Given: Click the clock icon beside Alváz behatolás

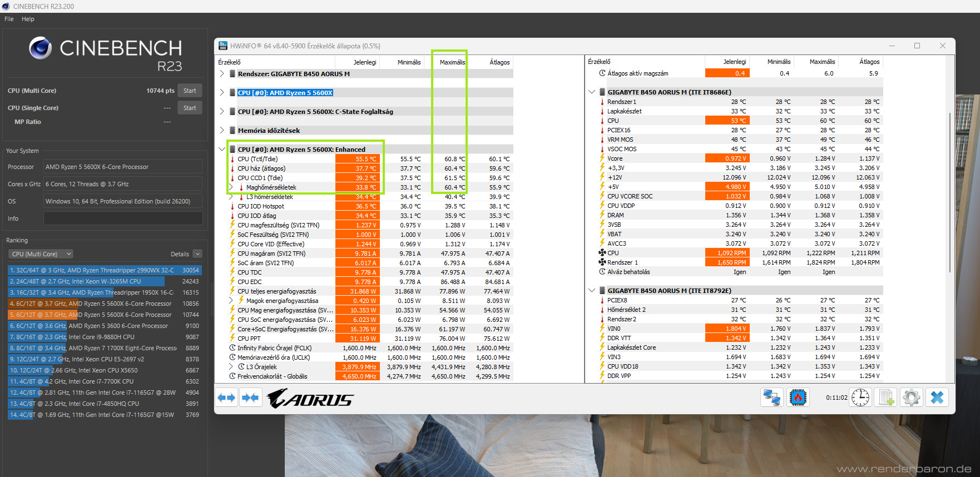Looking at the screenshot, I should (602, 272).
